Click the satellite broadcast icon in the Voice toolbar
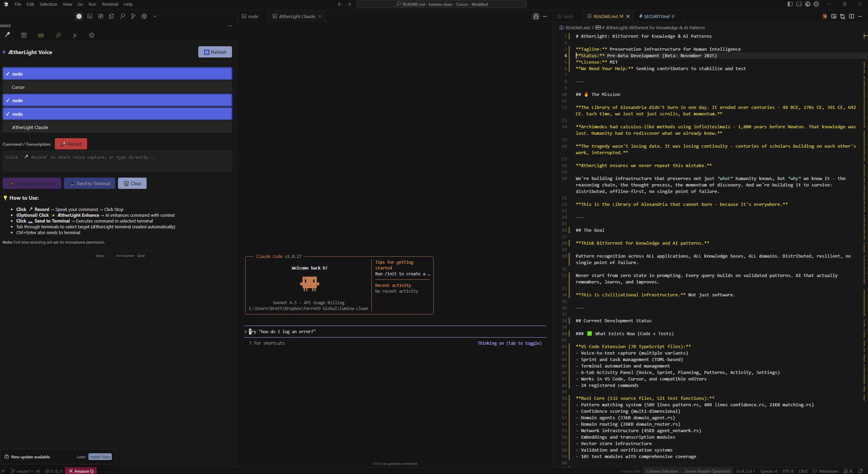Viewport: 868px width, 474px height. tap(75, 35)
